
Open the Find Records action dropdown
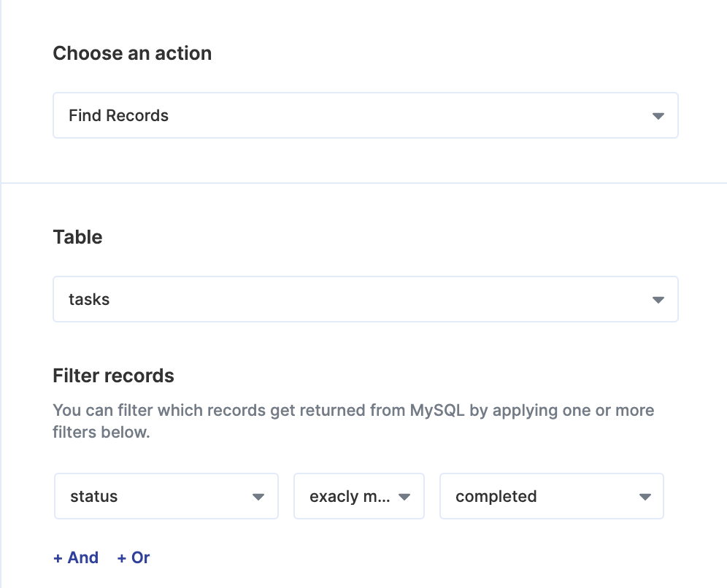pyautogui.click(x=366, y=115)
